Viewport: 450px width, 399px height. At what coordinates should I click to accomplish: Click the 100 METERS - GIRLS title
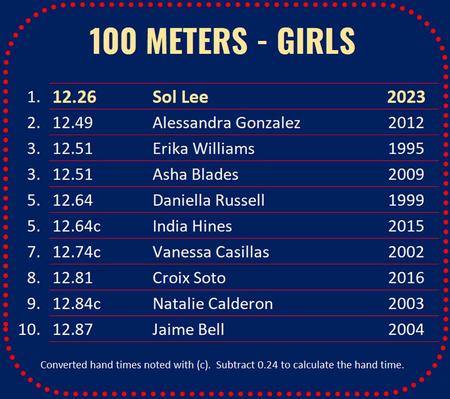[x=222, y=41]
